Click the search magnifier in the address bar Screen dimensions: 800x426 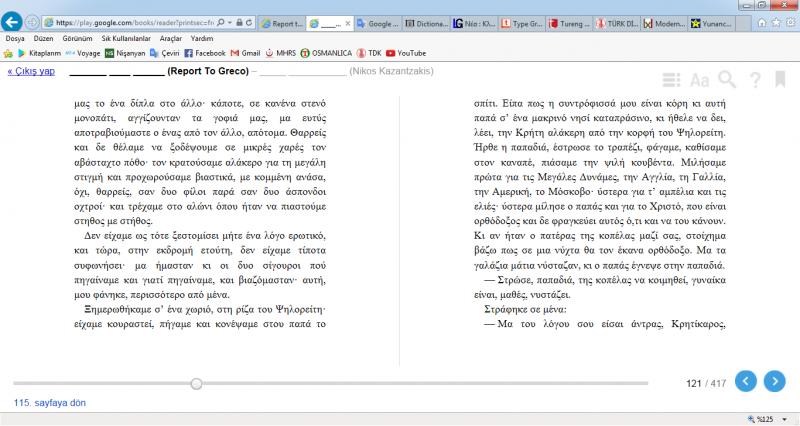tap(221, 23)
